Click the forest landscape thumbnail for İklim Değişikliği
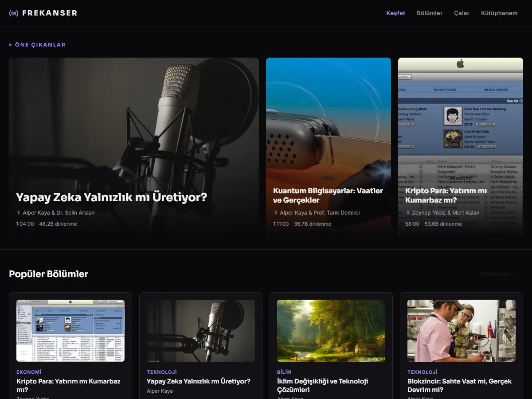This screenshot has height=399, width=532. (331, 331)
